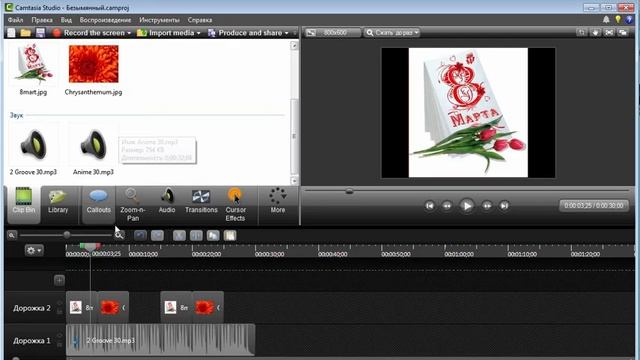
Task: Click the 800x600 editing dimensions button
Action: (x=332, y=33)
